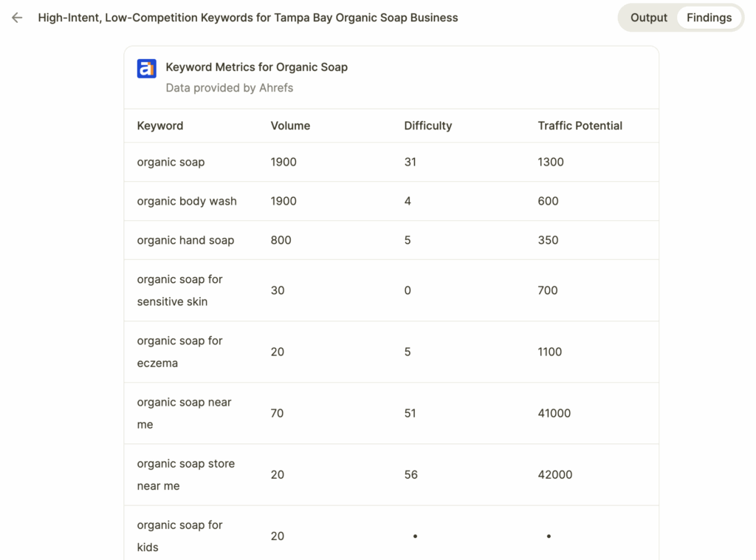Select the 'organic hand soap' keyword cell
The image size is (756, 560).
(185, 240)
